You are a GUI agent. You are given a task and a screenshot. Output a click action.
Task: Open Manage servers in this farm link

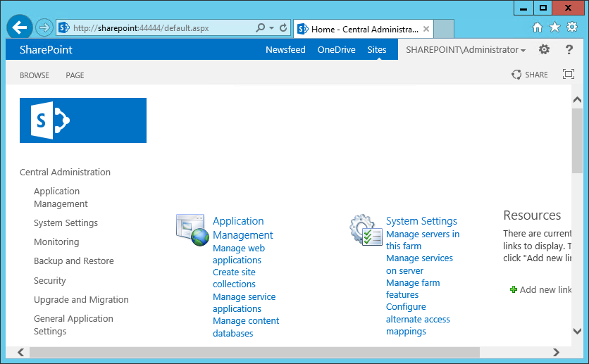point(423,240)
